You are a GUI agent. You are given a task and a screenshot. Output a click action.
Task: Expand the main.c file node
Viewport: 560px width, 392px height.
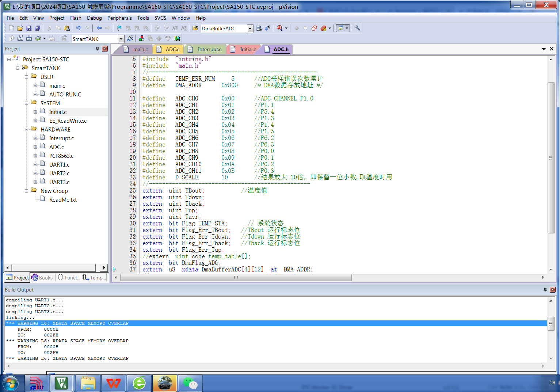tap(35, 86)
